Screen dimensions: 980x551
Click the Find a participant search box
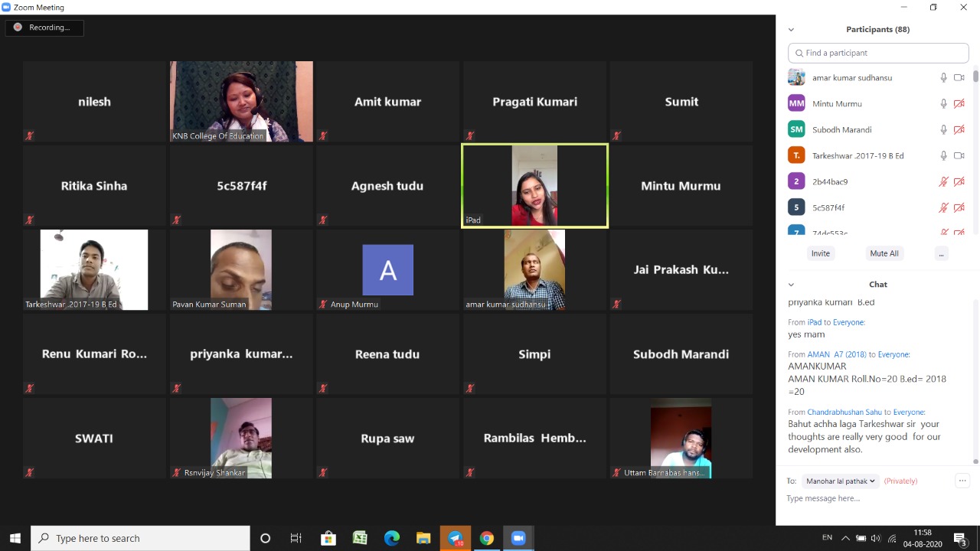pos(878,53)
